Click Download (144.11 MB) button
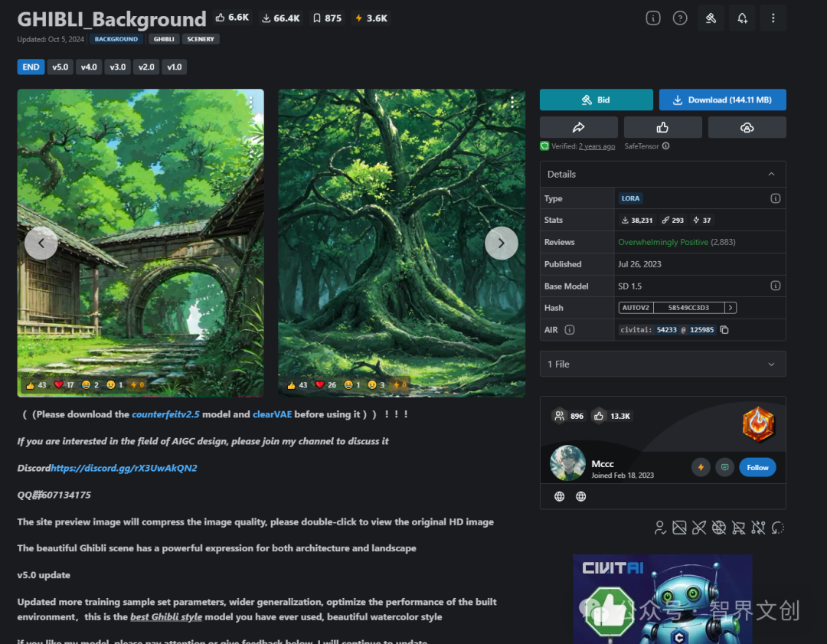Screen dimensions: 827x644 pos(723,100)
